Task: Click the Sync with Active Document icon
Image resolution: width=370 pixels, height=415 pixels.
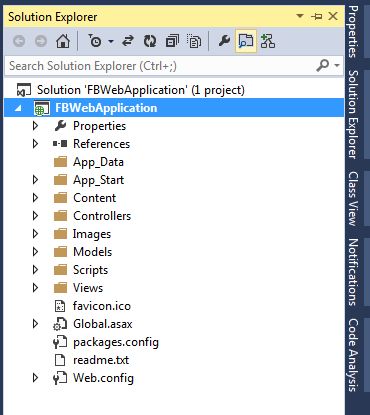Action: [128, 41]
